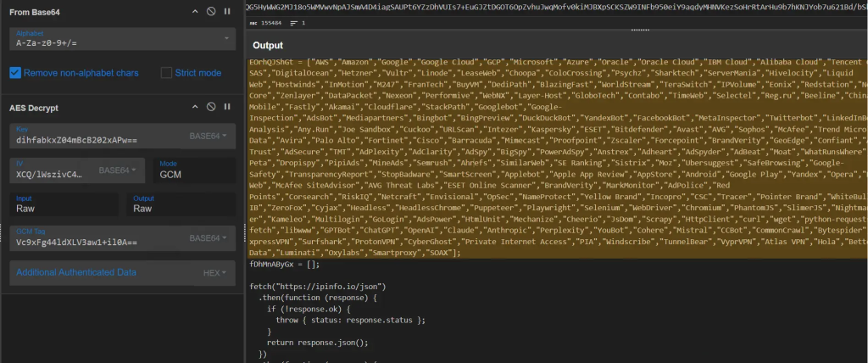
Task: Open the Base64 Alphabet dropdown
Action: pyautogui.click(x=122, y=39)
